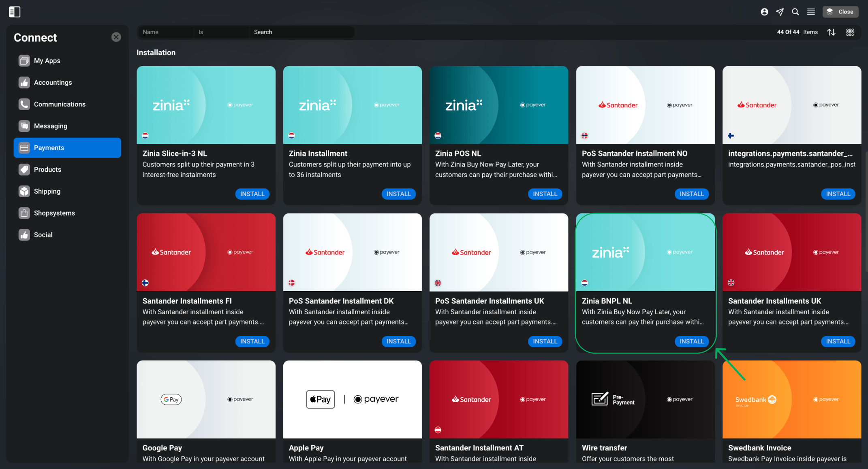
Task: Open Wire transfer Pre-Payment image
Action: 646,399
